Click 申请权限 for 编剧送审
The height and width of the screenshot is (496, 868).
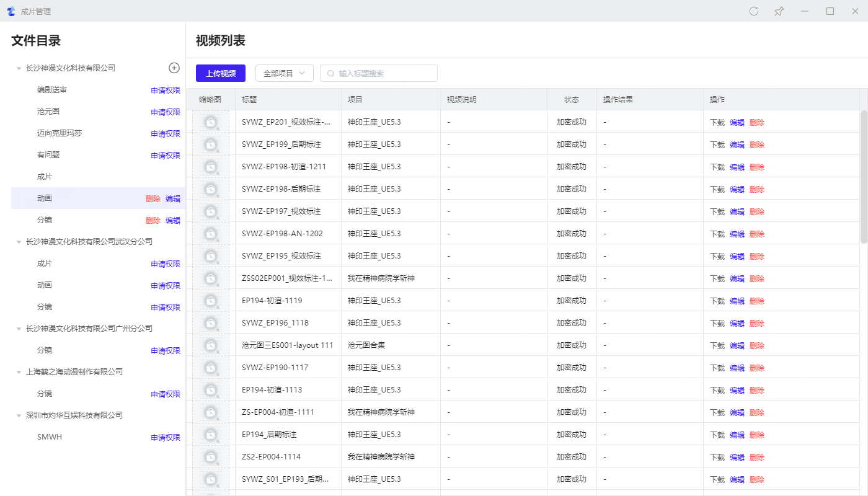[166, 91]
